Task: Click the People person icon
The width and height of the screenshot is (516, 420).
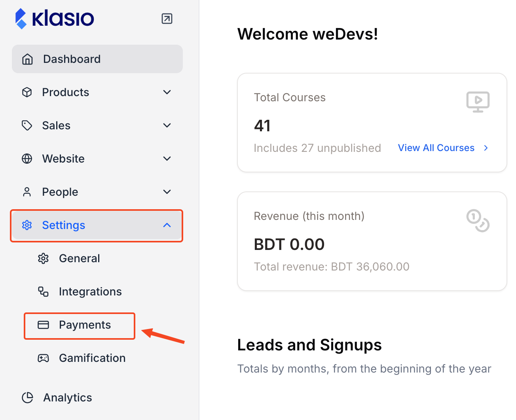Action: (x=27, y=192)
